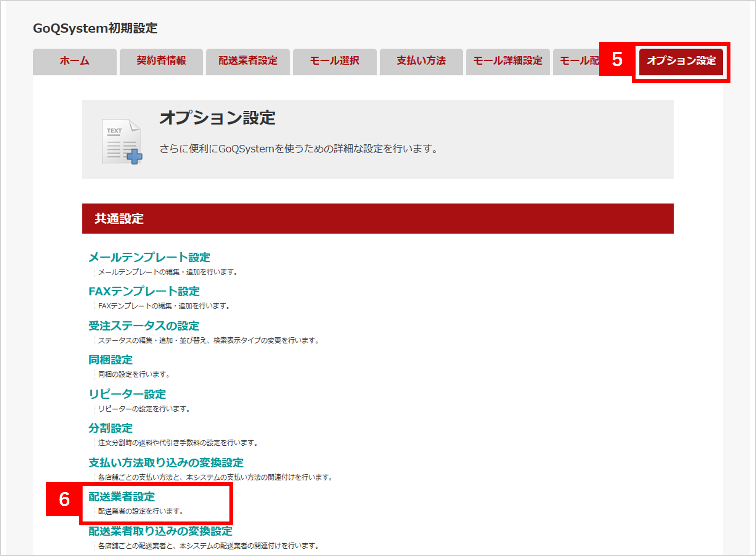Select the オプション設定 tab
The image size is (756, 556).
tap(681, 61)
